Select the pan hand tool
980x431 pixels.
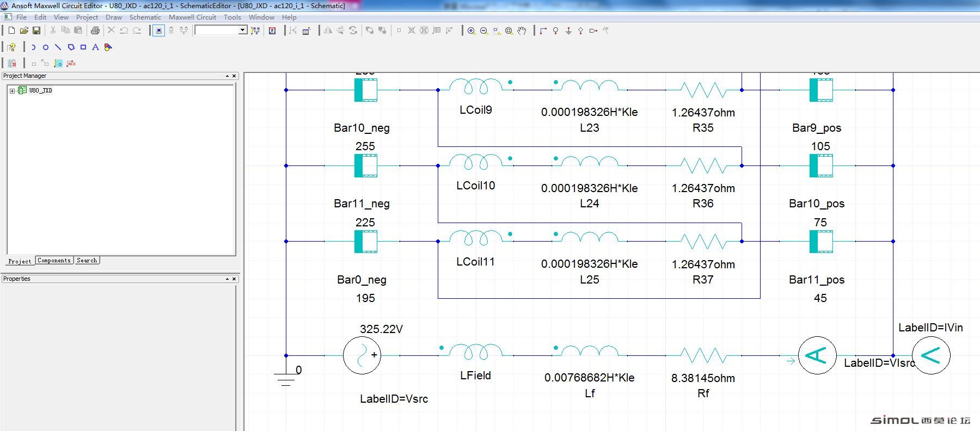(x=522, y=30)
